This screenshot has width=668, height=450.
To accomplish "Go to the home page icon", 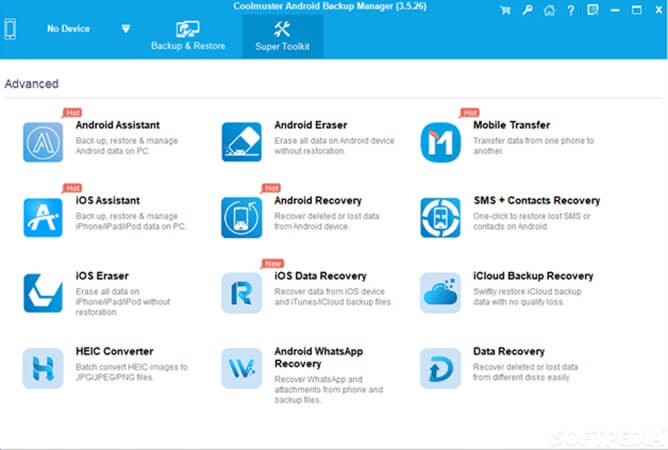I will point(549,10).
